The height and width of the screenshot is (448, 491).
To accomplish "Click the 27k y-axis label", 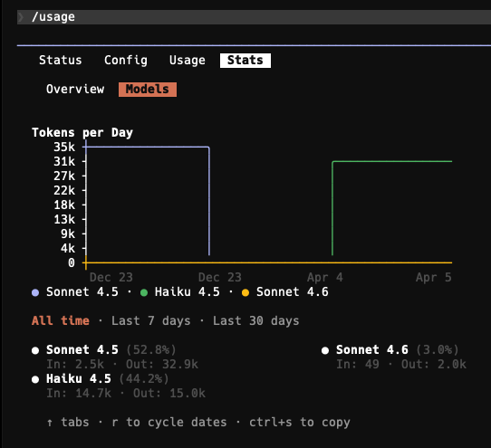I will tap(64, 176).
